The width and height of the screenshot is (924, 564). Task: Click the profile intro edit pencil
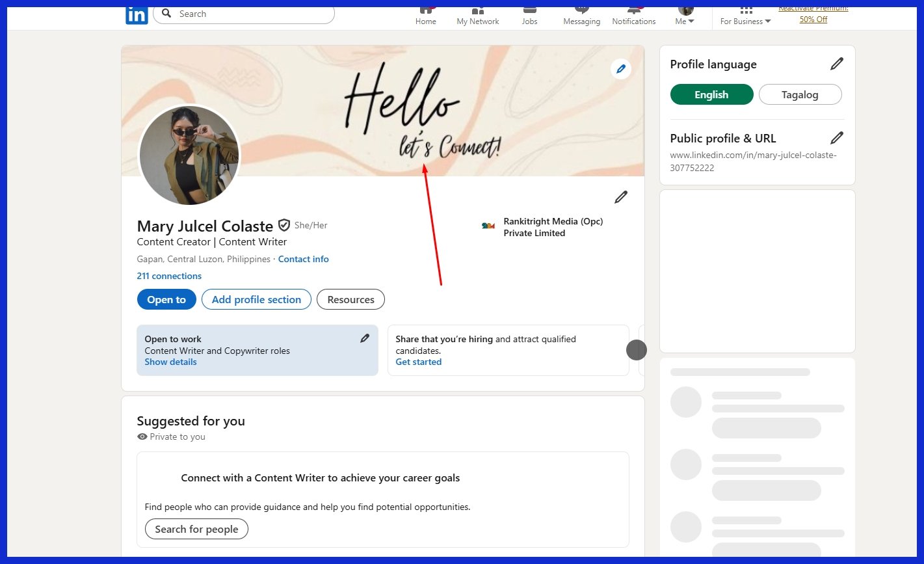[x=621, y=196]
